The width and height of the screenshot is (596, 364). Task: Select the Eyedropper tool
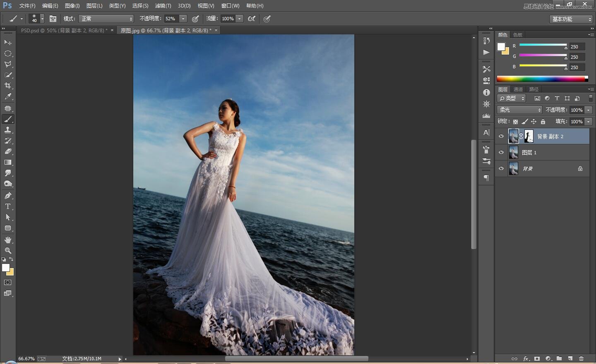pyautogui.click(x=8, y=97)
